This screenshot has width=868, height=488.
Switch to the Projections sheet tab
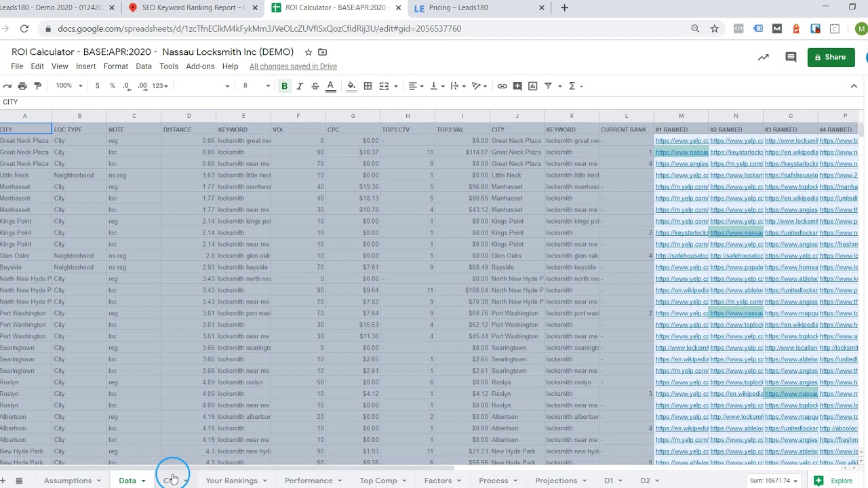coord(556,481)
